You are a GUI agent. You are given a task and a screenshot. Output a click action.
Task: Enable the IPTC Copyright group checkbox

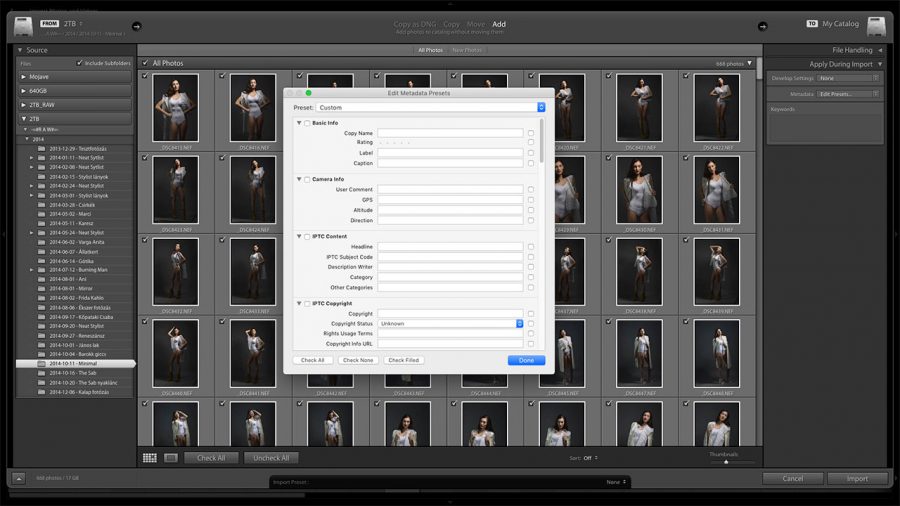[307, 303]
